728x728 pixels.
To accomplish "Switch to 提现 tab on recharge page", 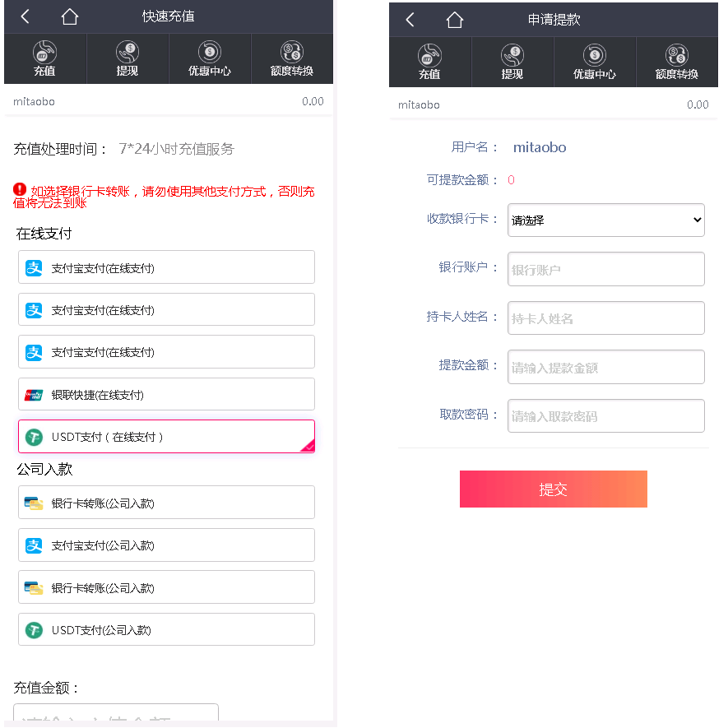I will click(128, 58).
